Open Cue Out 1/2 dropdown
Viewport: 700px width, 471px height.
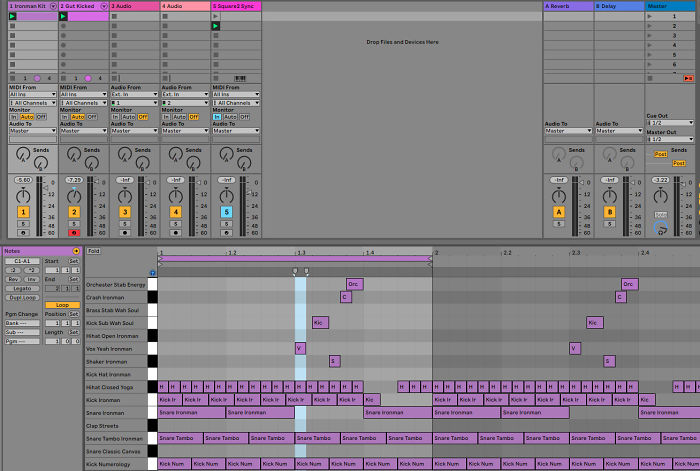(670, 123)
